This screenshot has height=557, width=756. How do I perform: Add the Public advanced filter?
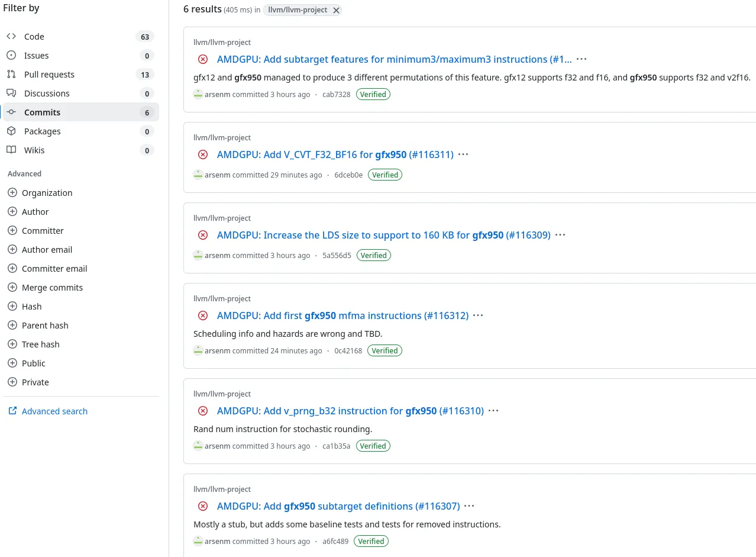(12, 363)
